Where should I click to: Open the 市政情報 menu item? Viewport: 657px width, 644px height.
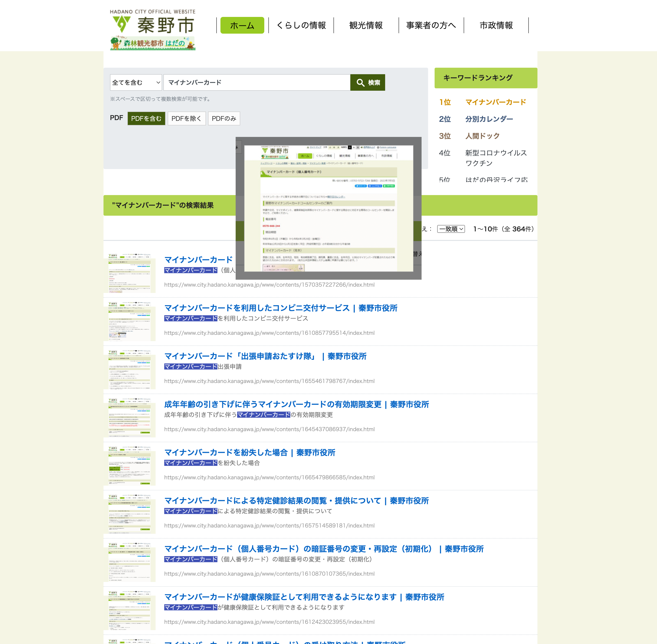pos(496,25)
